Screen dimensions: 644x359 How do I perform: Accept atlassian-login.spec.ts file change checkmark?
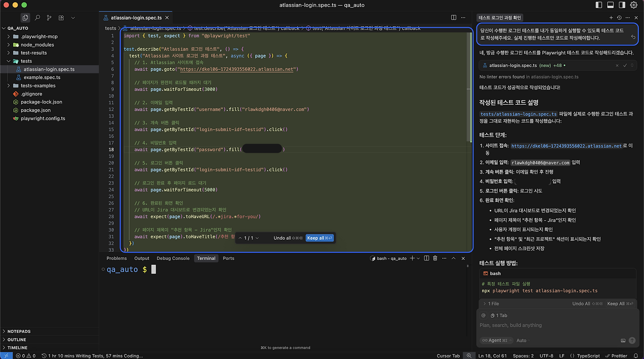coord(625,65)
